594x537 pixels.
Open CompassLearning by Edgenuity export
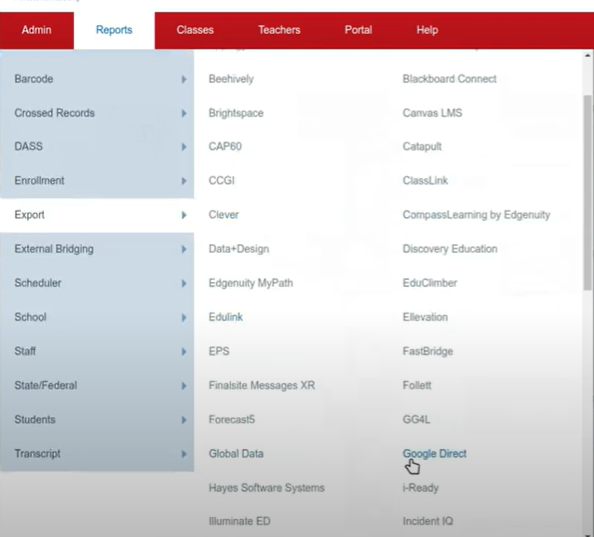pyautogui.click(x=476, y=215)
